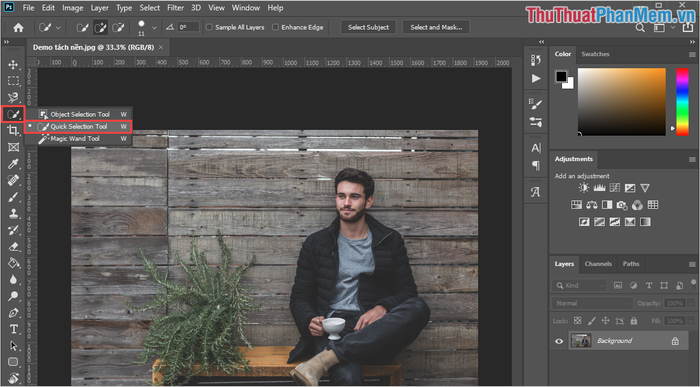Select the Blur tool
The height and width of the screenshot is (387, 700).
(13, 279)
